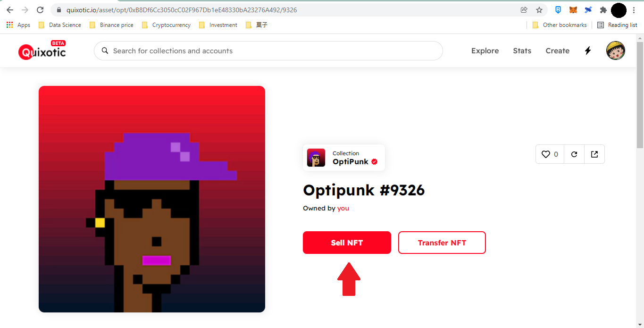Open the OptiPunk collection card
Screen dimensions: 644x328
344,158
